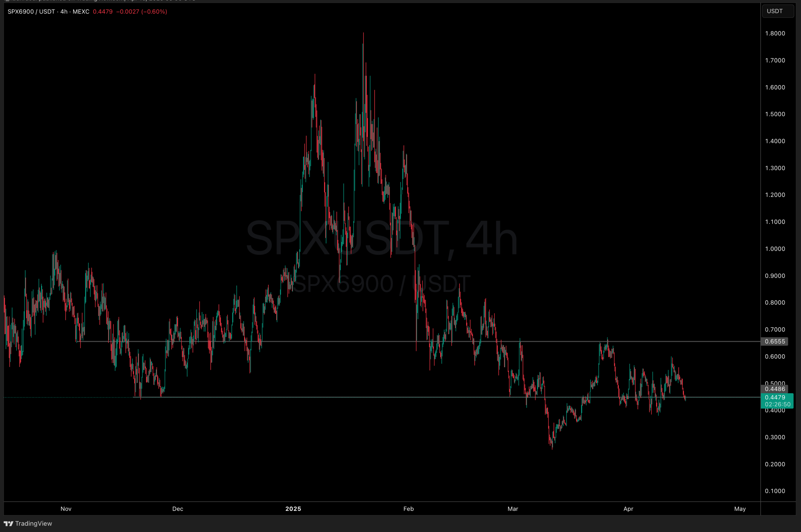
Task: Click the 1.0000 price axis label
Action: [775, 249]
